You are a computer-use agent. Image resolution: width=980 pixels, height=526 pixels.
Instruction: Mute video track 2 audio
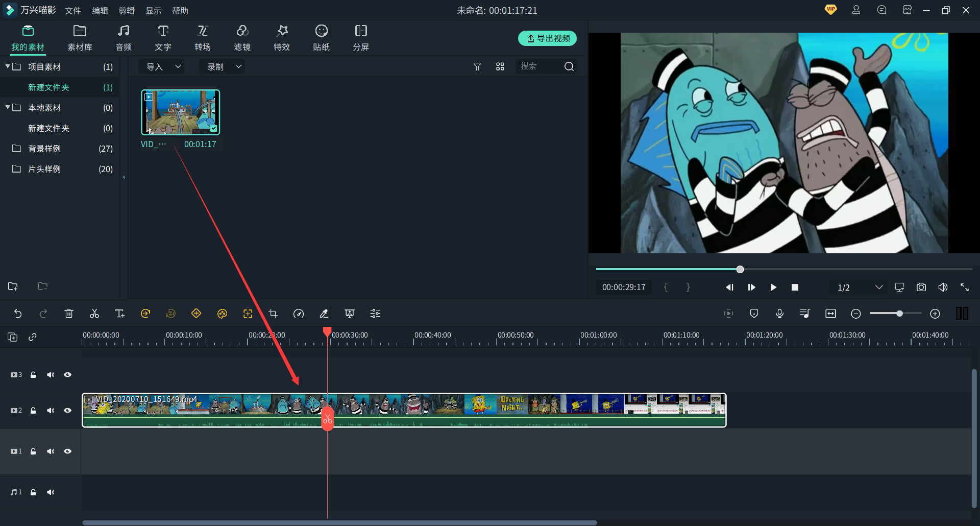[51, 411]
